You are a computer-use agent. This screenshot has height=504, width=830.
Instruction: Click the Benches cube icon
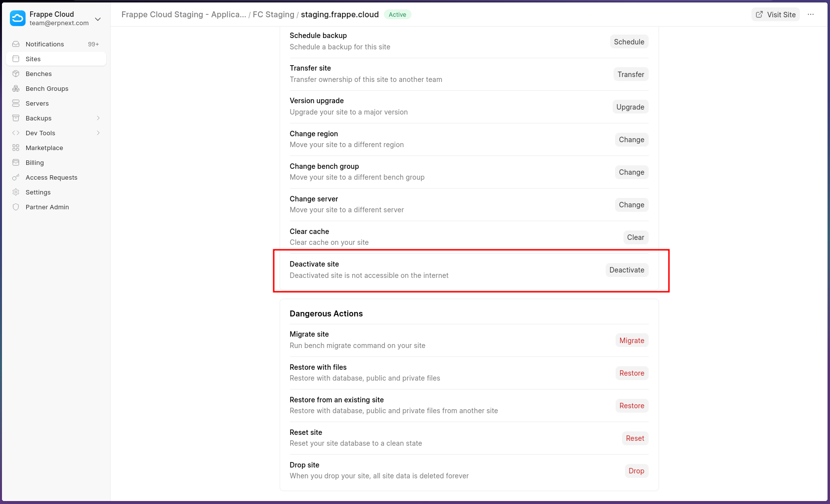[x=16, y=74]
